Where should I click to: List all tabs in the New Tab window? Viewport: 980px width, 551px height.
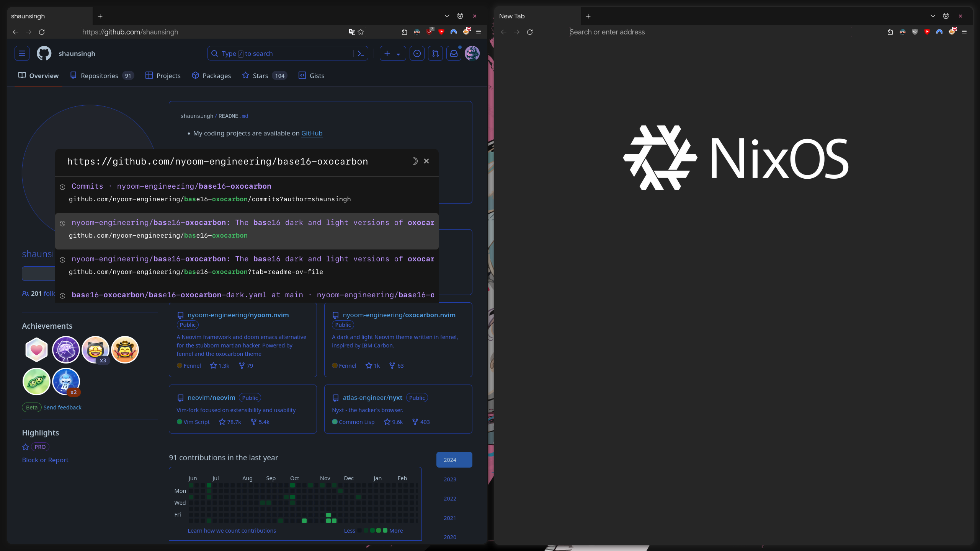pos(933,16)
